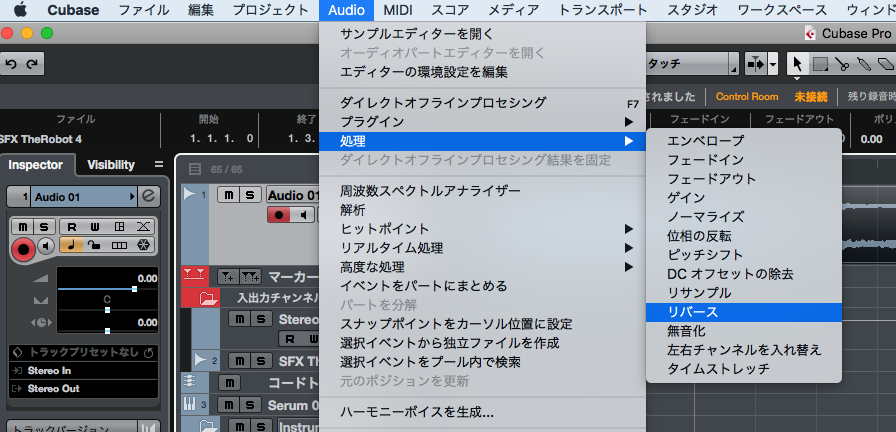The width and height of the screenshot is (896, 432).
Task: Click the Add Cycle Marker button
Action: click(x=250, y=277)
